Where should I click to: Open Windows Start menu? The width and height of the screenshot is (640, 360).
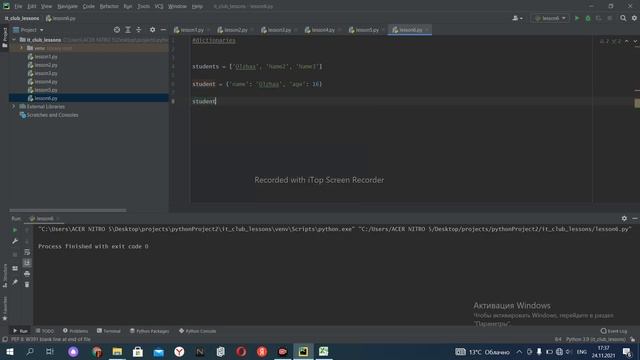[10, 352]
